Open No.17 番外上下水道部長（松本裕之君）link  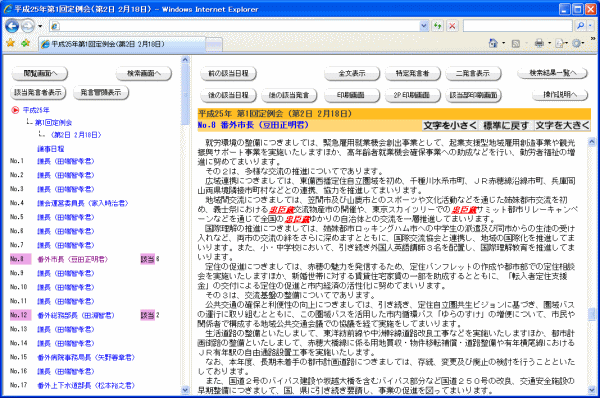(x=86, y=386)
